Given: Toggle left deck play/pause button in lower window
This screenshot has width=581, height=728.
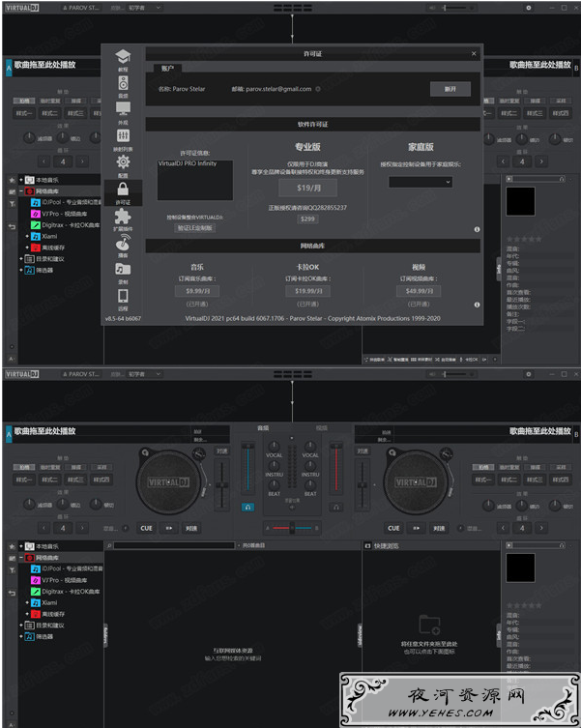Looking at the screenshot, I should (169, 529).
